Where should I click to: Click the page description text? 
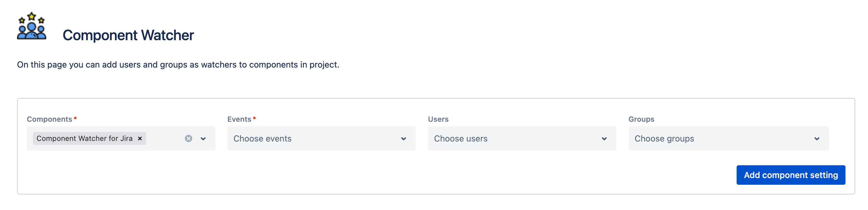coord(178,65)
